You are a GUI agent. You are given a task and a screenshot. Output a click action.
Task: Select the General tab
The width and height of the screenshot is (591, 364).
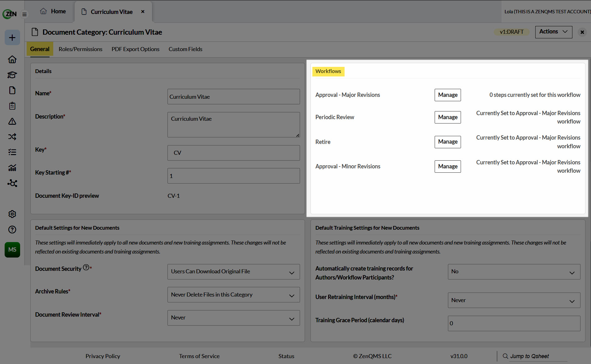click(40, 49)
